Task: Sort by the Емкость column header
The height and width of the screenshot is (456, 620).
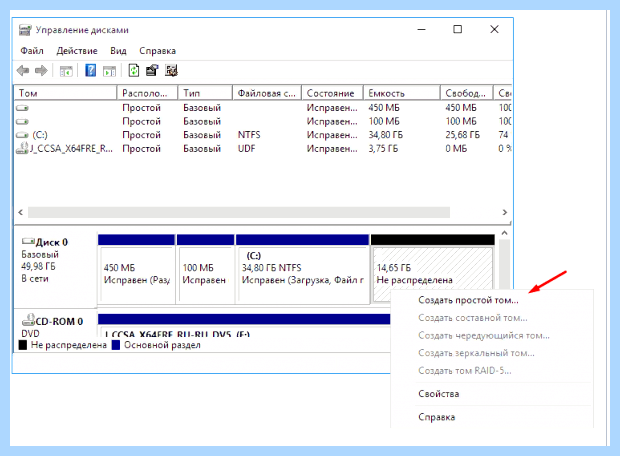Action: [x=402, y=93]
